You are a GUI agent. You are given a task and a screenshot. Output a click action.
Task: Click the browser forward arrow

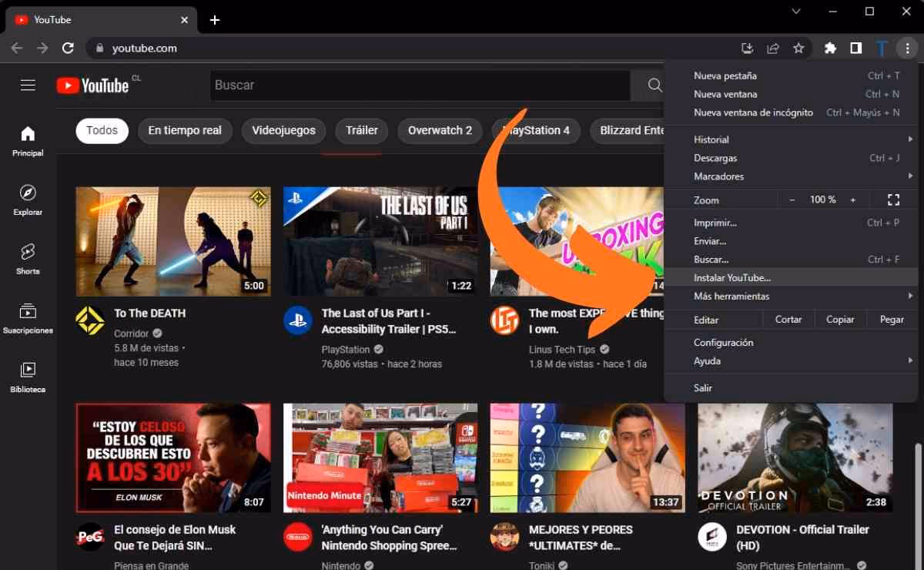[x=42, y=48]
